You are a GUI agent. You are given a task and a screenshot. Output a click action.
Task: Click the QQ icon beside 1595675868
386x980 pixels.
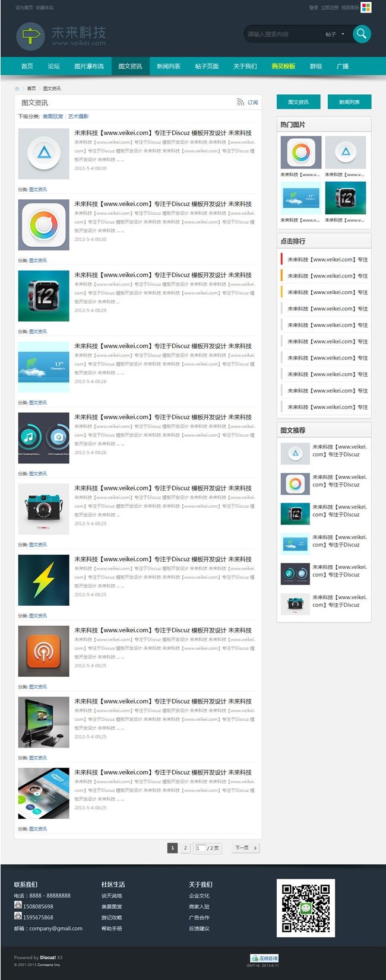point(18,916)
